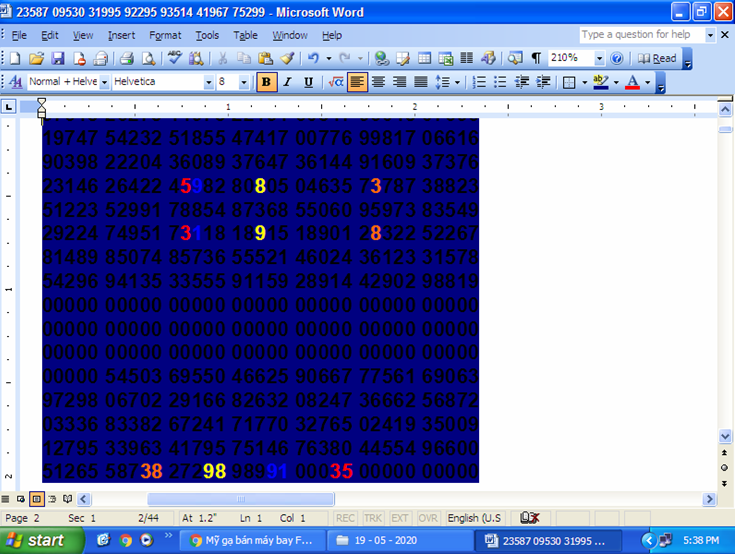The width and height of the screenshot is (737, 555).
Task: Open the File menu
Action: click(x=19, y=35)
